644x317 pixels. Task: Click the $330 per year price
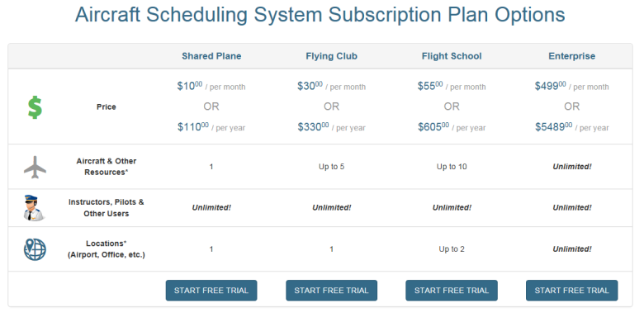[331, 127]
